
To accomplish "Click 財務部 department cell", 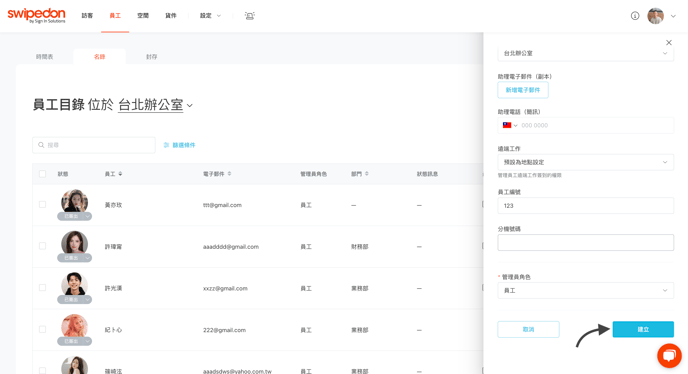I will click(359, 247).
